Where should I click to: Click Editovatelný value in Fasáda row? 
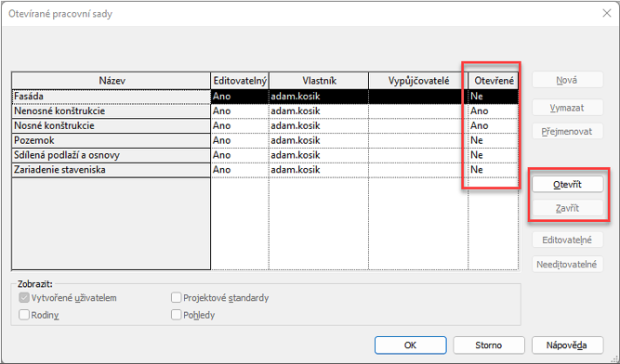pos(240,97)
